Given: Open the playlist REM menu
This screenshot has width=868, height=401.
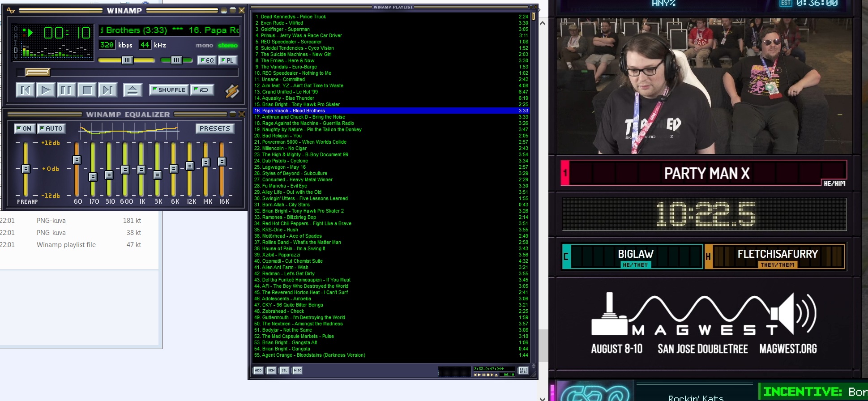Looking at the screenshot, I should (271, 370).
